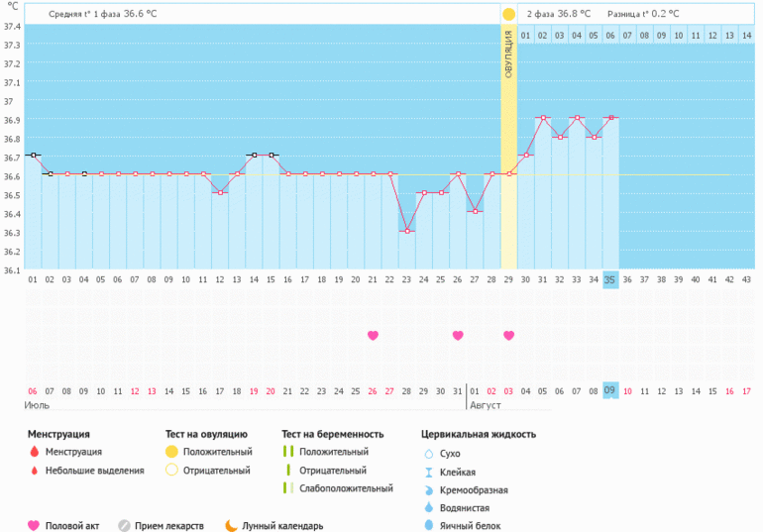Select the Водянистая drop icon
The height and width of the screenshot is (532, 763).
[x=428, y=507]
